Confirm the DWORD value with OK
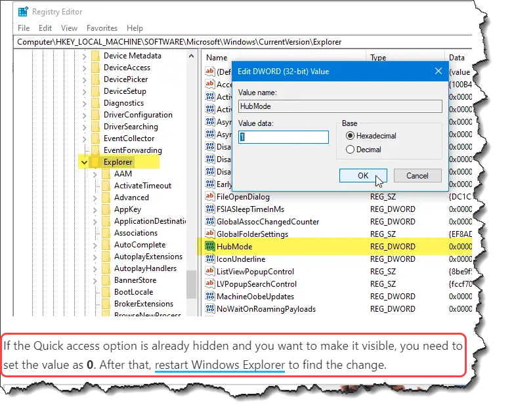 point(363,176)
